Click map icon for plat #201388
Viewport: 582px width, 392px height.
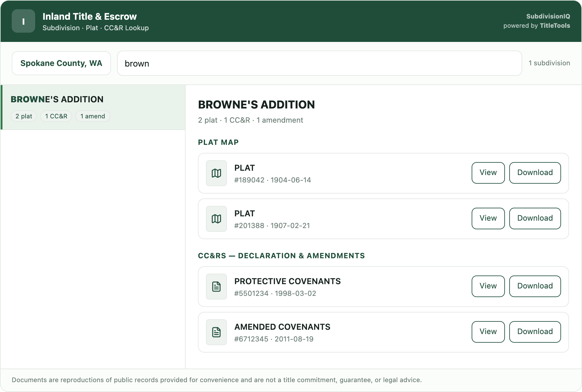pyautogui.click(x=216, y=219)
